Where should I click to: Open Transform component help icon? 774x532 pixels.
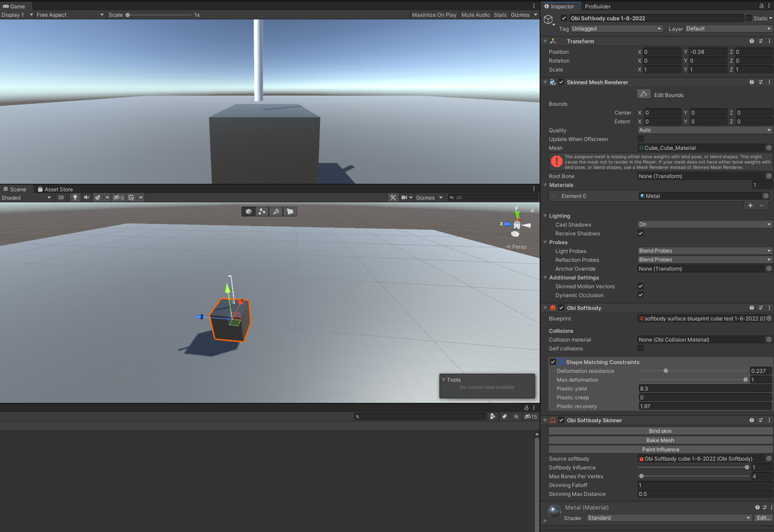pos(752,41)
